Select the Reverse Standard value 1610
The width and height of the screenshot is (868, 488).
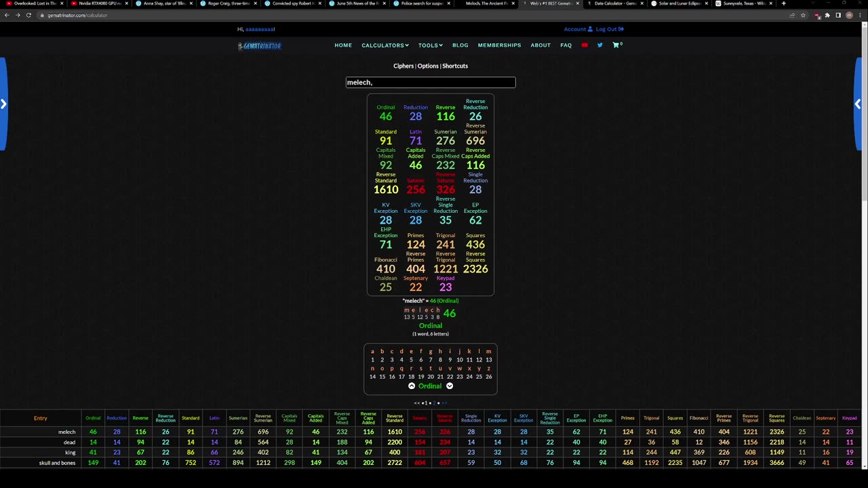tap(386, 190)
